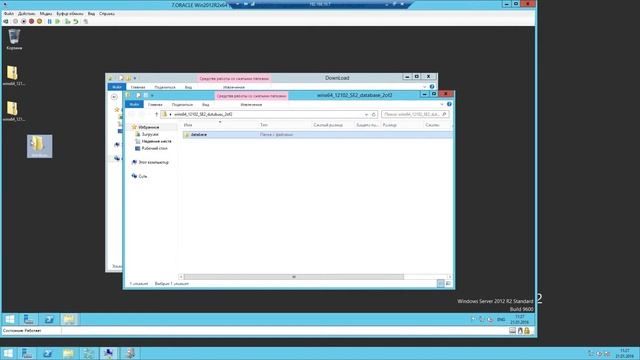The width and height of the screenshot is (640, 360).
Task: Pause the virtual machine with the blue Pause icon
Action: coord(49,21)
